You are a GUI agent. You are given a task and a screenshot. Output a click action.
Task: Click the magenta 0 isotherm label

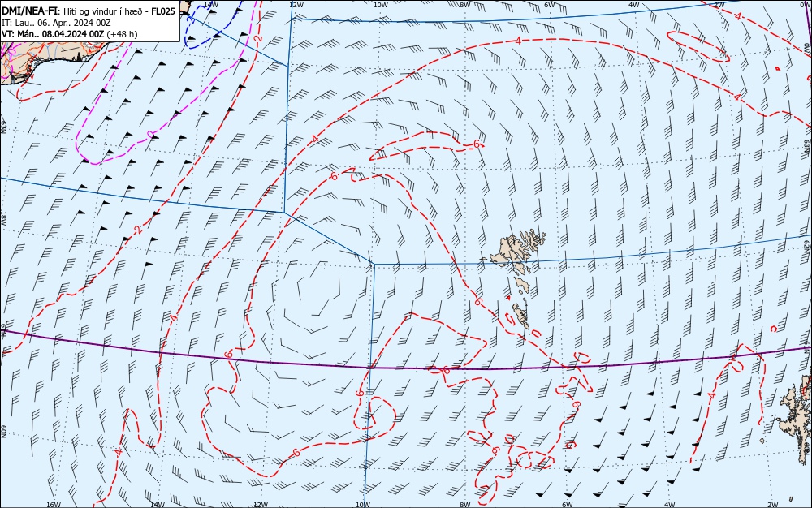point(150,134)
